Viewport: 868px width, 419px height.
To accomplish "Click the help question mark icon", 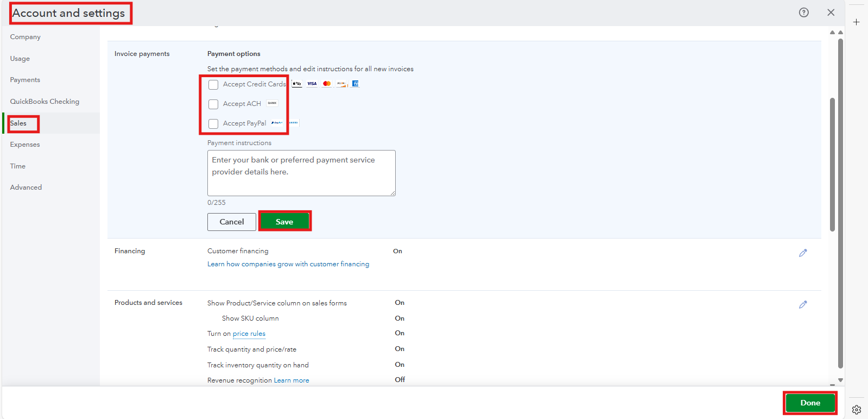I will pos(803,12).
